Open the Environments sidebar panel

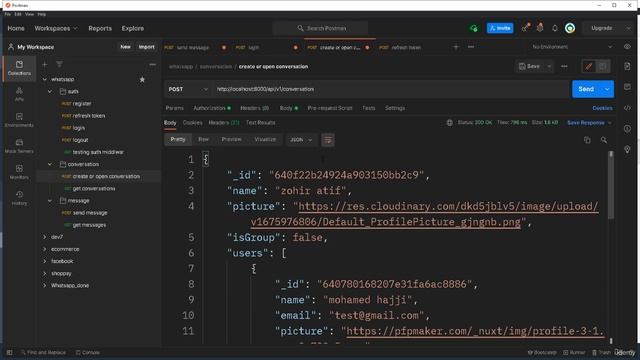pos(19,120)
